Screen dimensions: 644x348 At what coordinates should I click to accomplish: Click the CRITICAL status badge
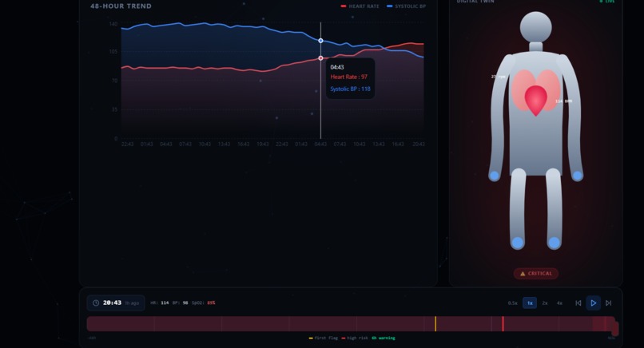(x=536, y=274)
